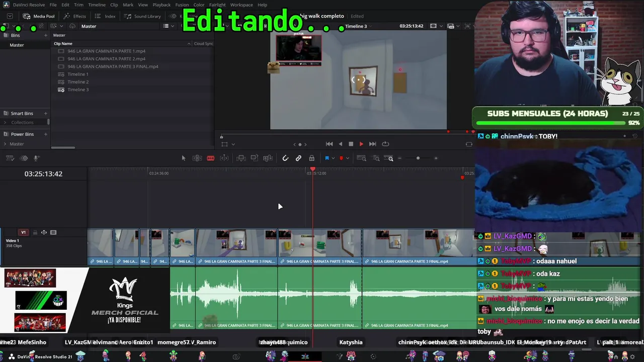Image resolution: width=644 pixels, height=362 pixels.
Task: Expand the Smart Bins Collections item
Action: [5, 123]
